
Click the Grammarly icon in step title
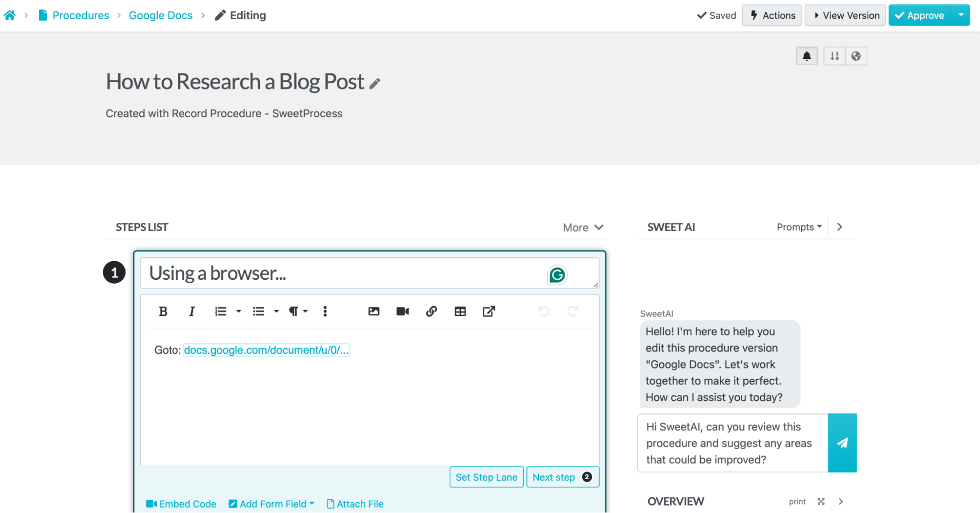pyautogui.click(x=557, y=275)
